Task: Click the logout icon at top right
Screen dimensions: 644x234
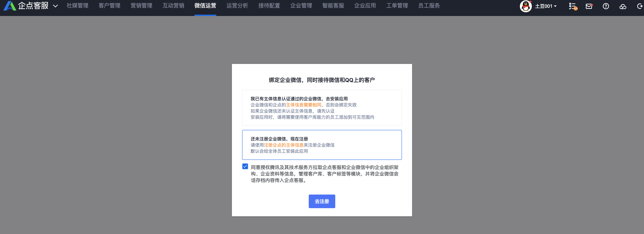Action: (x=640, y=6)
